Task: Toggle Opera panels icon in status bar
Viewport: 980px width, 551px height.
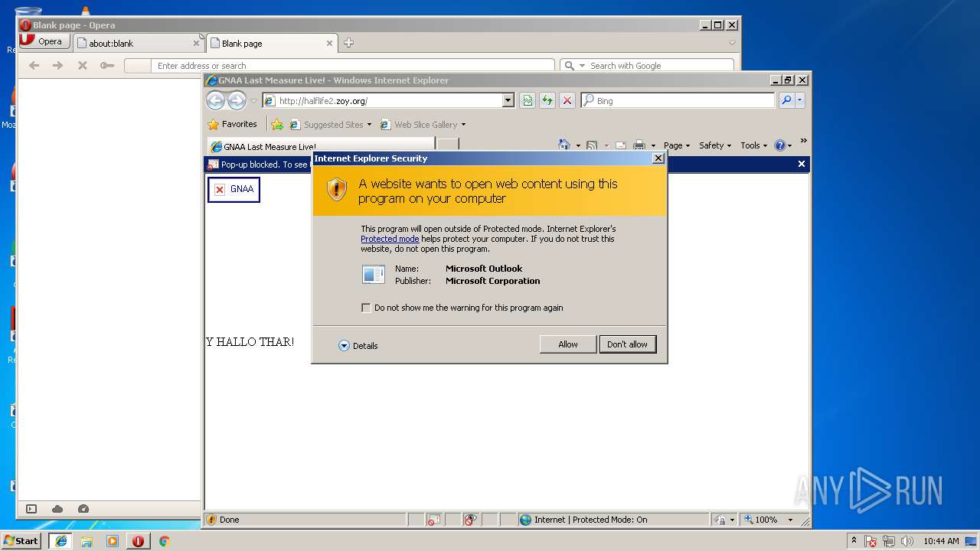Action: [x=31, y=509]
